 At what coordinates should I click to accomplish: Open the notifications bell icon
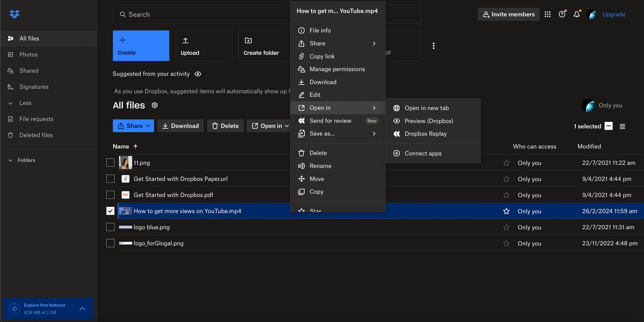(577, 15)
